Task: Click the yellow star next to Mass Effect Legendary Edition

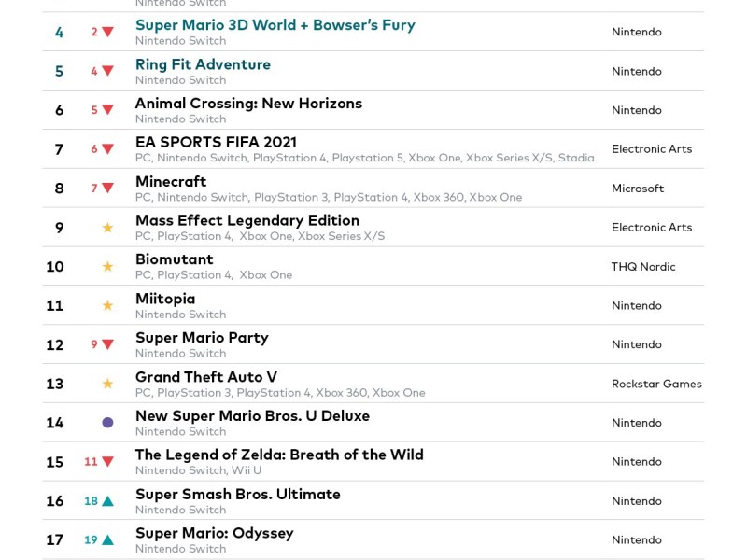Action: click(x=107, y=228)
